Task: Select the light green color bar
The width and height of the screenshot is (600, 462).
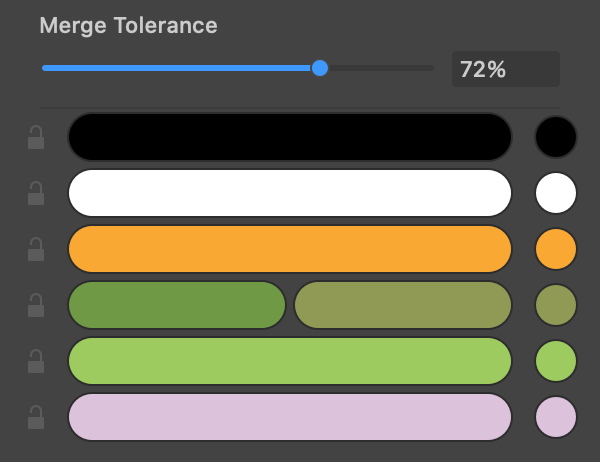Action: coord(290,361)
